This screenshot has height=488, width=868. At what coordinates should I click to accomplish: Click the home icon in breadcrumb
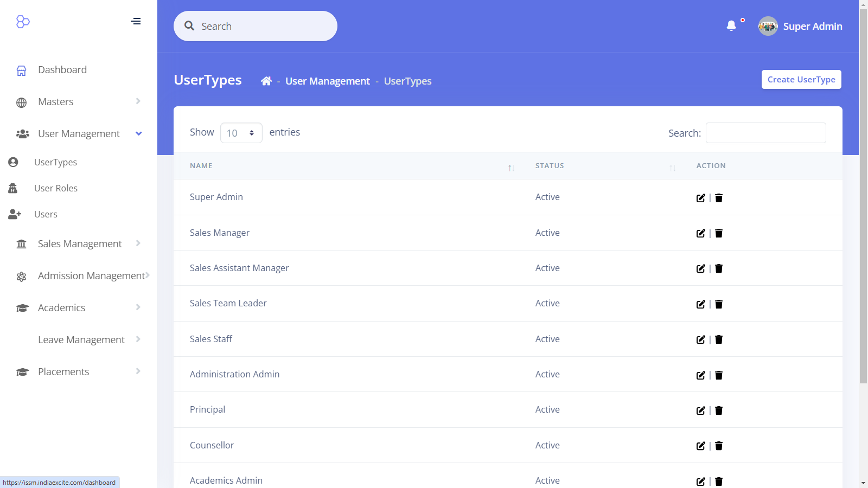(x=266, y=81)
